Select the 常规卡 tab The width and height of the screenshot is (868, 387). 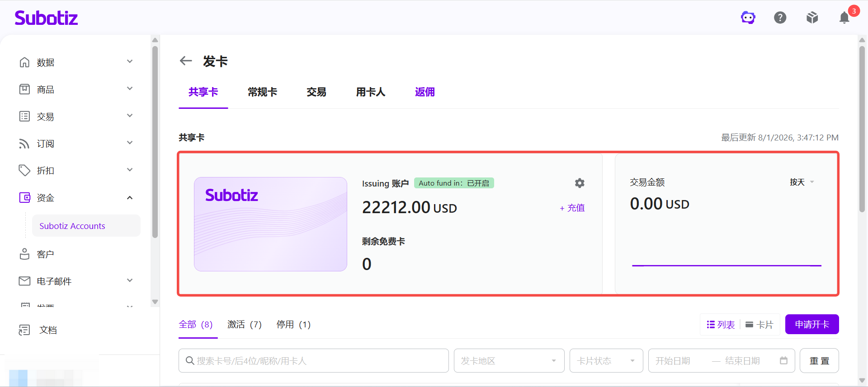click(262, 92)
